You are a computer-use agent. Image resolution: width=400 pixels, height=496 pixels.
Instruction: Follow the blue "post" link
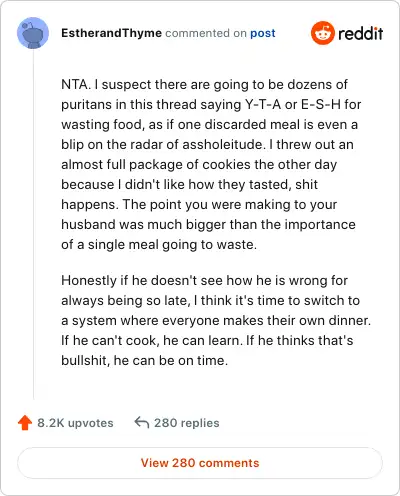pos(263,33)
